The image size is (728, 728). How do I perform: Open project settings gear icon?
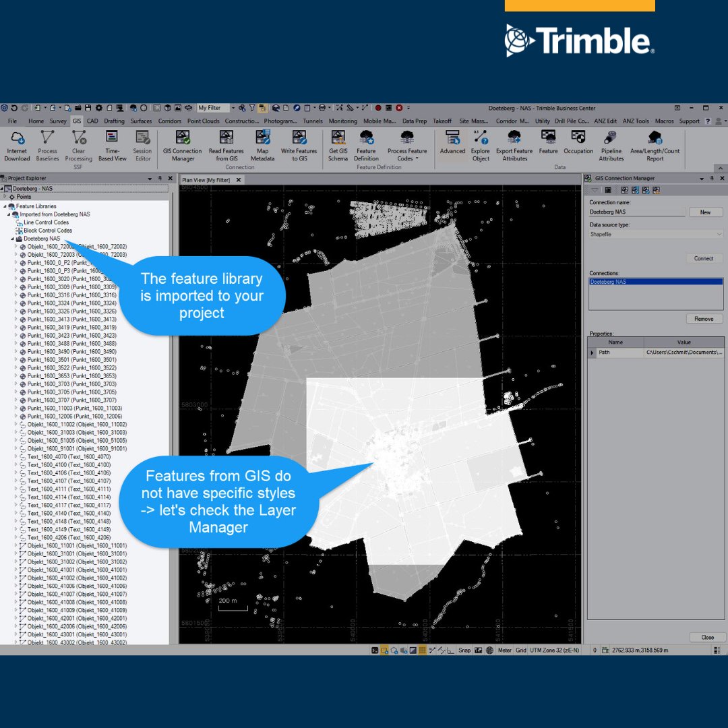pos(99,108)
